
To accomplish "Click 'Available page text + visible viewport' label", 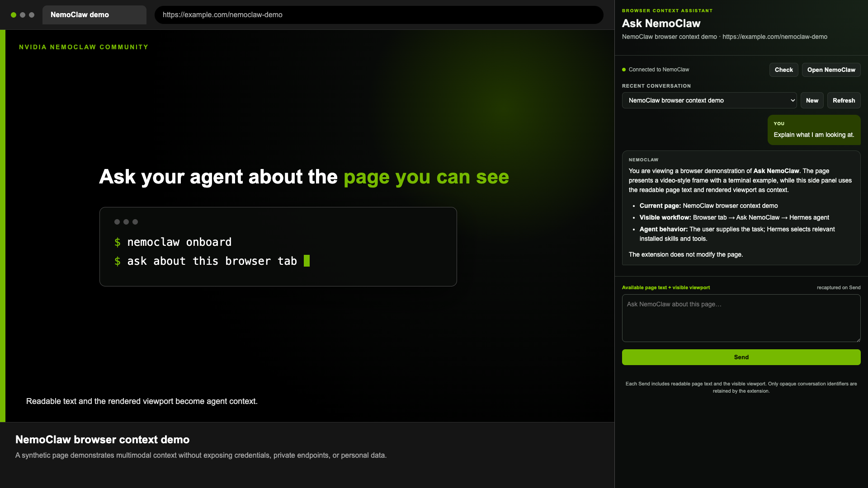I will [x=665, y=287].
